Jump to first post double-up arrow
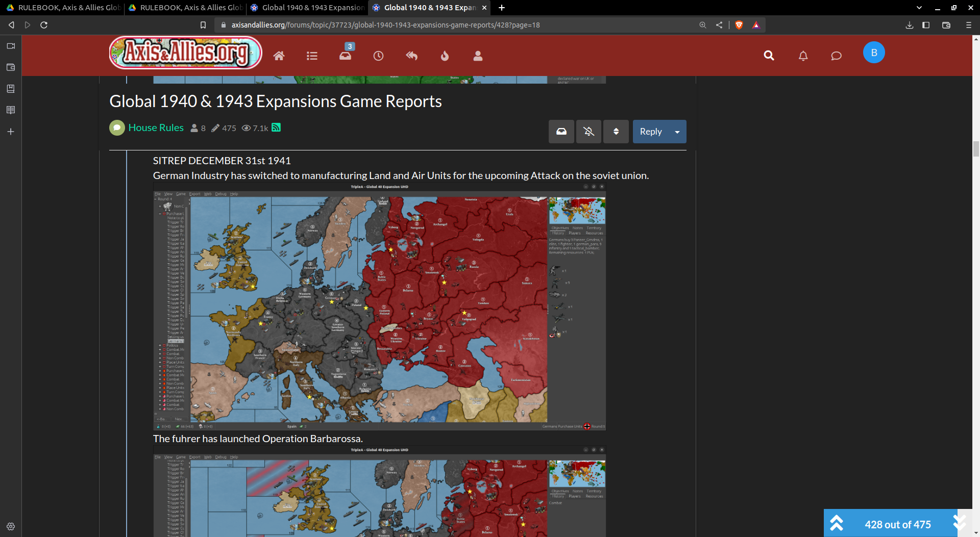The image size is (980, 537). click(836, 523)
